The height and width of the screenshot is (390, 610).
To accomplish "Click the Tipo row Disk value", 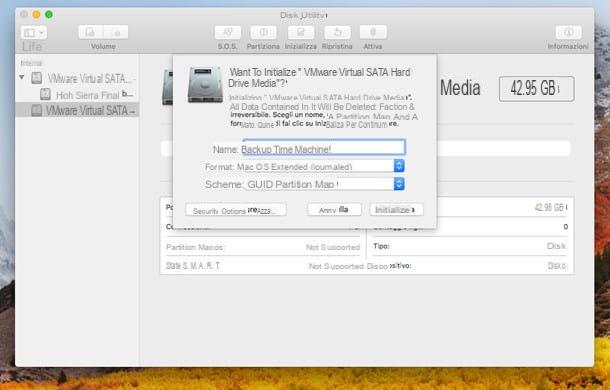I will click(x=557, y=246).
